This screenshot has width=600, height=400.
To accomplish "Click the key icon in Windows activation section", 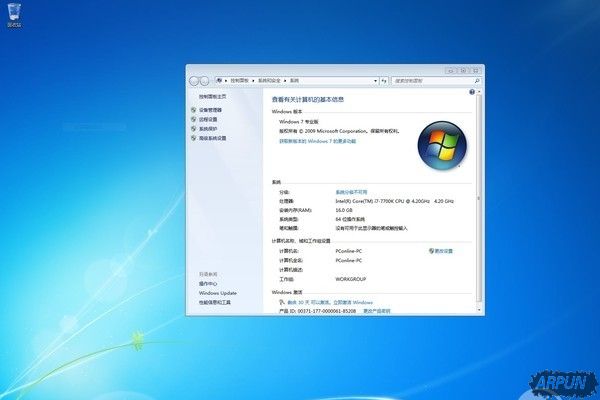I will point(282,302).
